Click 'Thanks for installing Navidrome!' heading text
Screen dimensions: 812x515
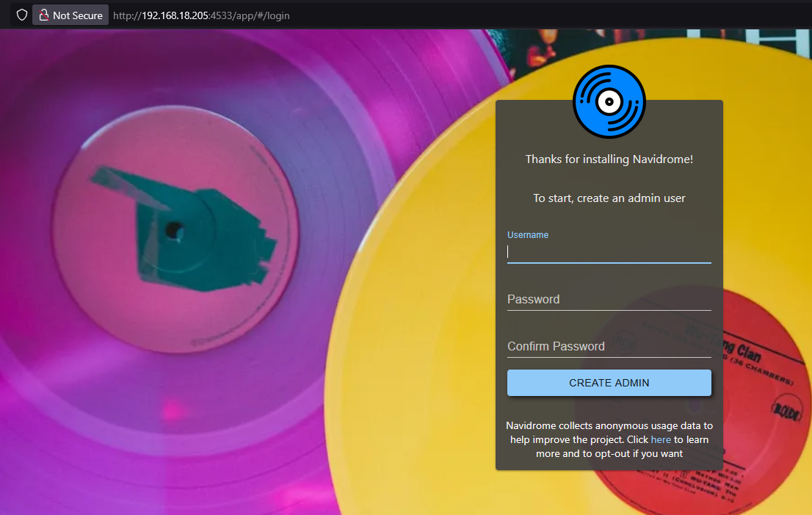click(x=609, y=159)
